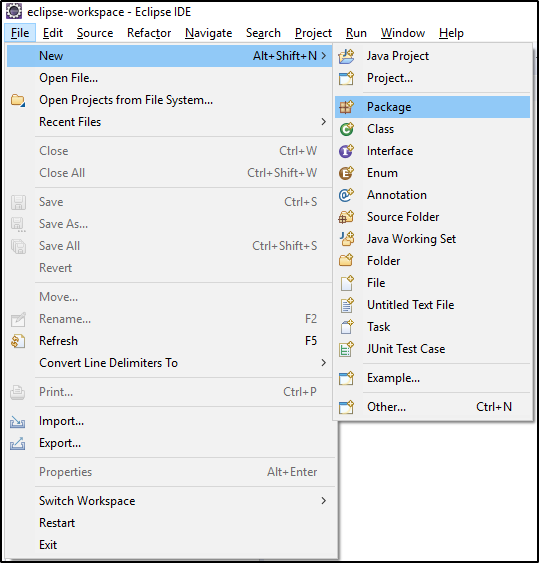Click the Project... wizard icon
539x563 pixels.
(347, 78)
